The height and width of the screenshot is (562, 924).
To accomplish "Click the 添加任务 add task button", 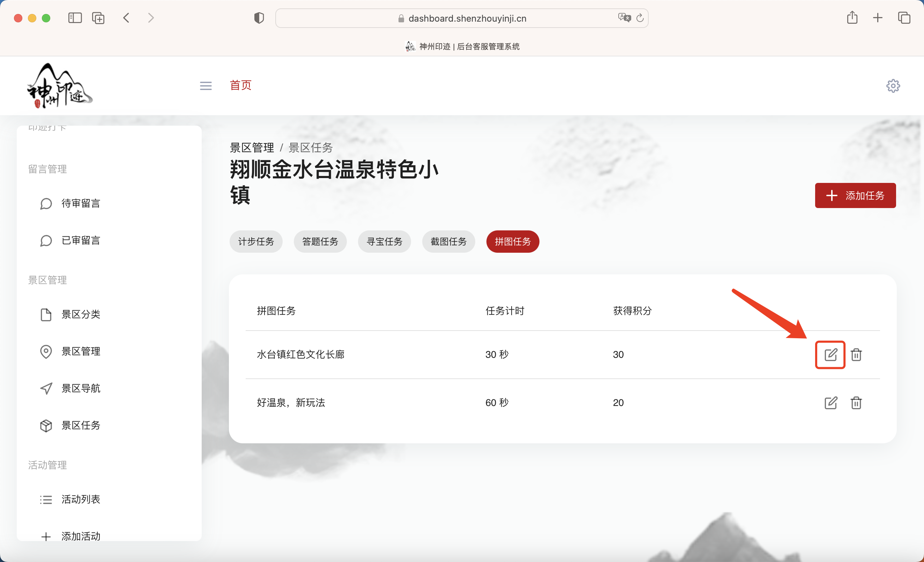I will pos(855,195).
